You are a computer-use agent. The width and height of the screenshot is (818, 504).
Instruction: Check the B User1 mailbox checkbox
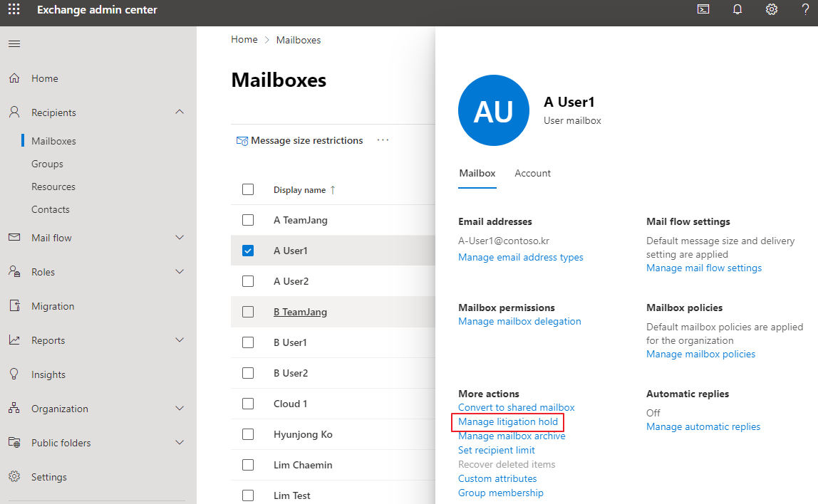(248, 342)
